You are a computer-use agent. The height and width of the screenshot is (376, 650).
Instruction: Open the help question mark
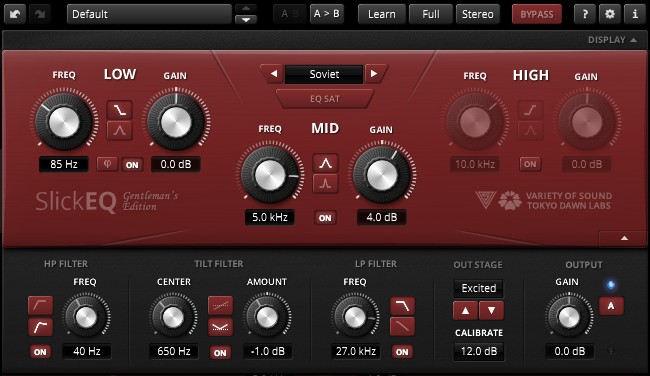[585, 14]
